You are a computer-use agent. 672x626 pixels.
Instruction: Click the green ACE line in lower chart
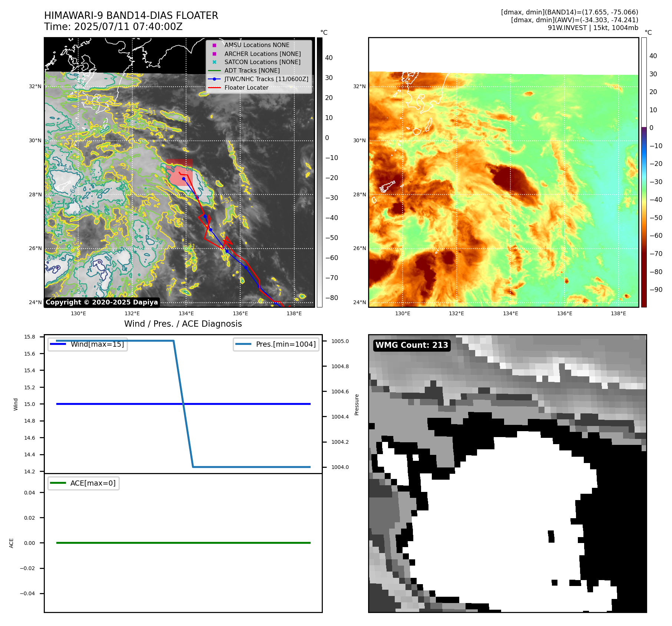(x=183, y=543)
